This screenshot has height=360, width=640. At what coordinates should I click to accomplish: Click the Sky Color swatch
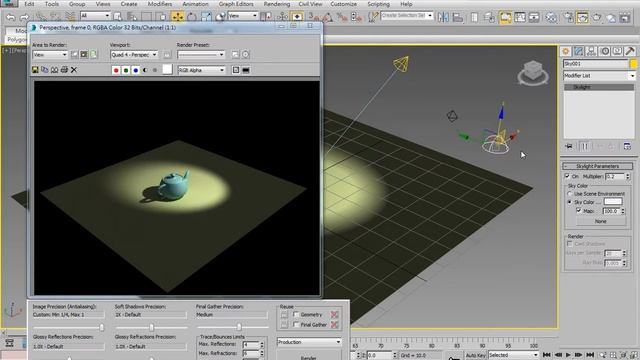point(613,202)
